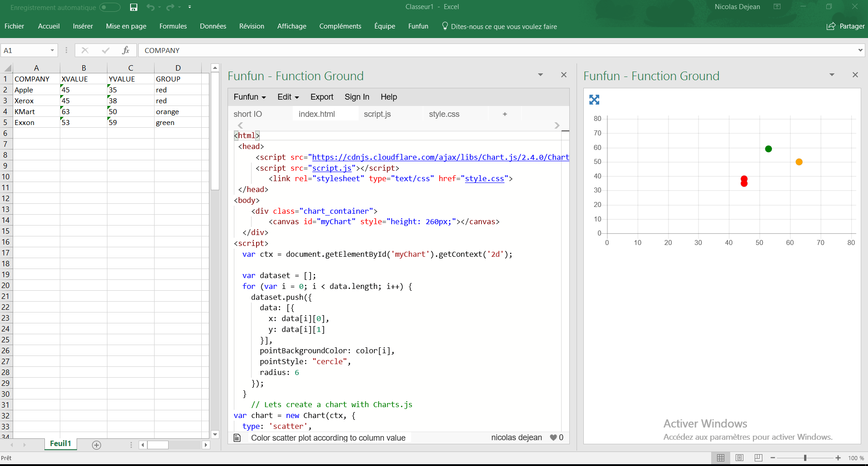Screen dimensions: 868x466
Task: Expand the formula bar chevron
Action: 860,50
